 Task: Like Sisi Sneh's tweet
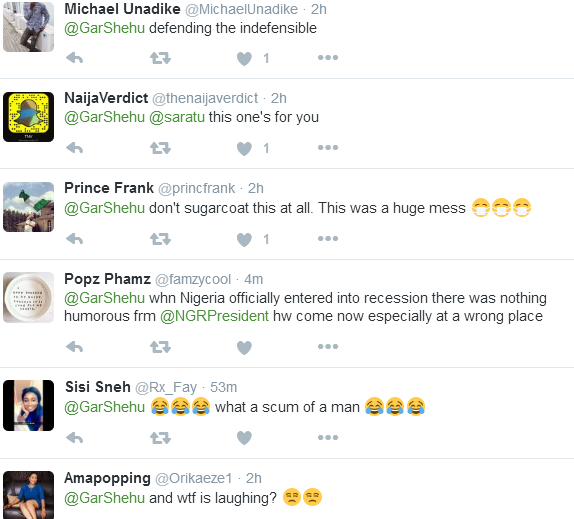[244, 438]
